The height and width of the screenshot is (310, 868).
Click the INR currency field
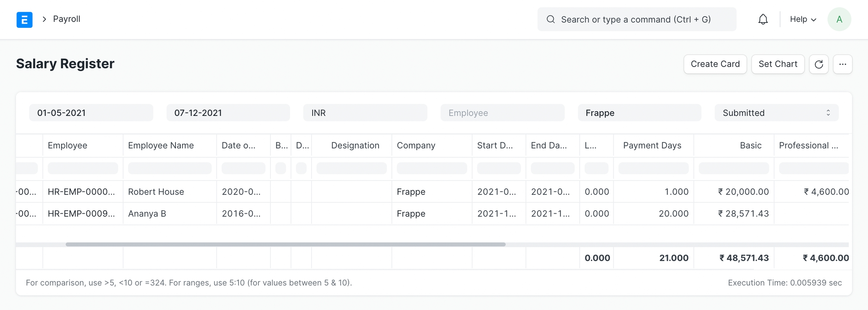[365, 113]
